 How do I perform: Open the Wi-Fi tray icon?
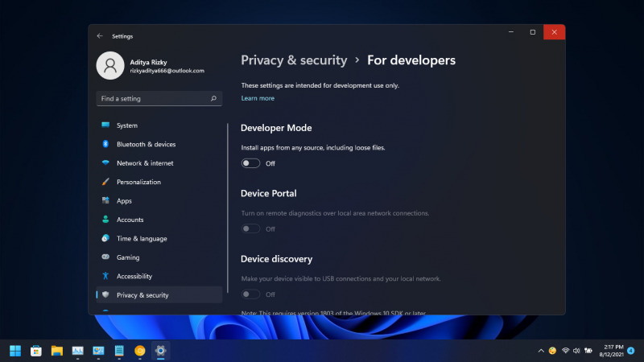[x=566, y=351]
